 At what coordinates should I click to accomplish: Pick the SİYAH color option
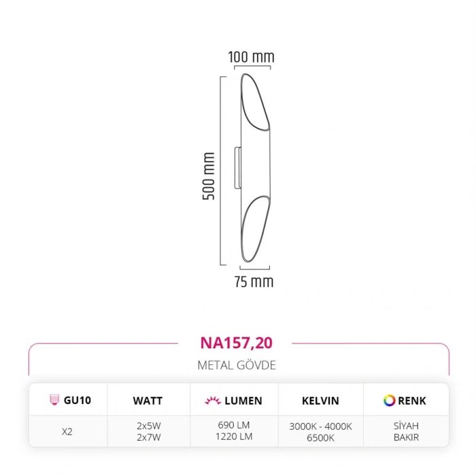(x=406, y=426)
